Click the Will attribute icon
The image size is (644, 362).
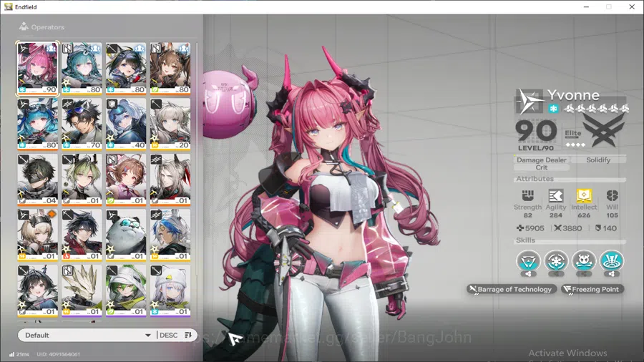[612, 195]
